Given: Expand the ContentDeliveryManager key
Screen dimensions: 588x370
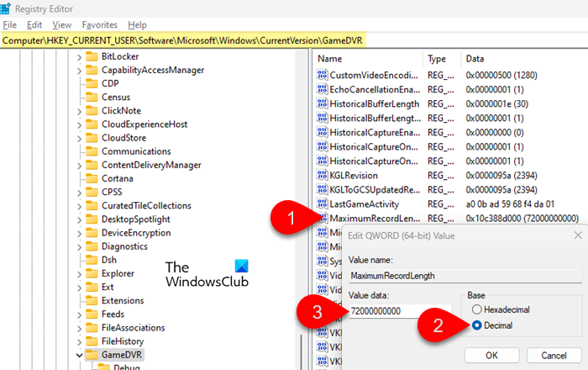Looking at the screenshot, I should [x=79, y=166].
